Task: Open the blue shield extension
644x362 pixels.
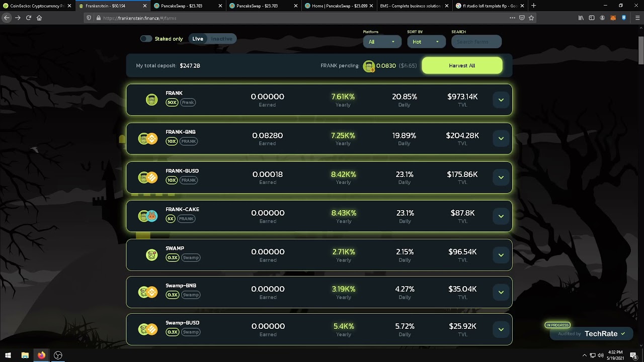Action: coord(624,18)
